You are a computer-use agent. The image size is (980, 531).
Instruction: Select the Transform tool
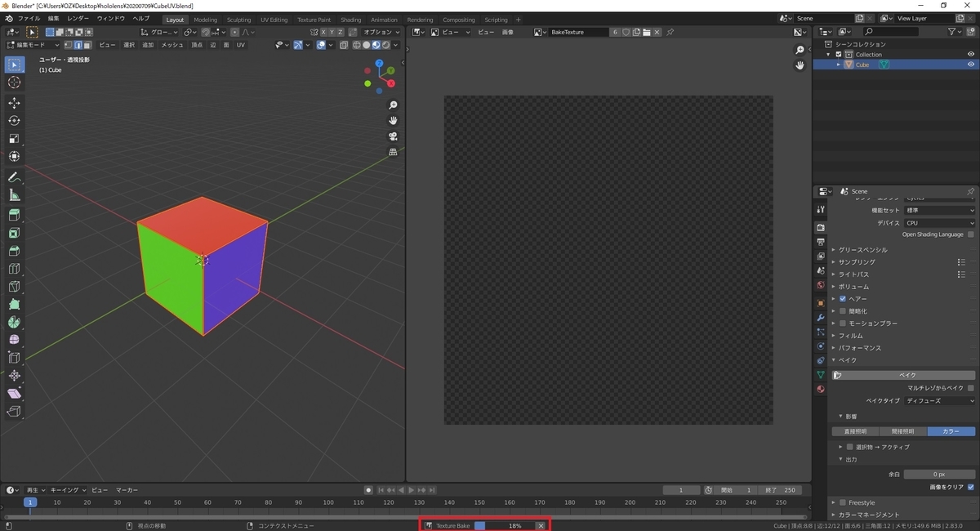click(14, 157)
